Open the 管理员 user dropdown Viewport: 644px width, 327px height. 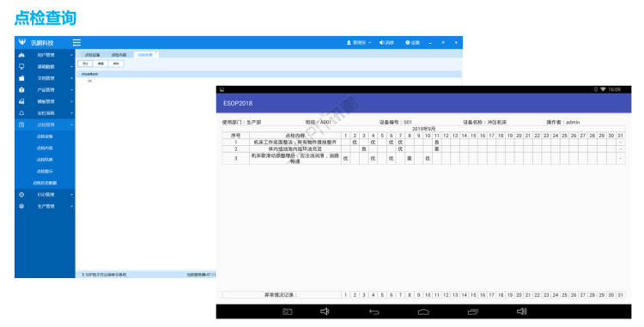tap(359, 43)
